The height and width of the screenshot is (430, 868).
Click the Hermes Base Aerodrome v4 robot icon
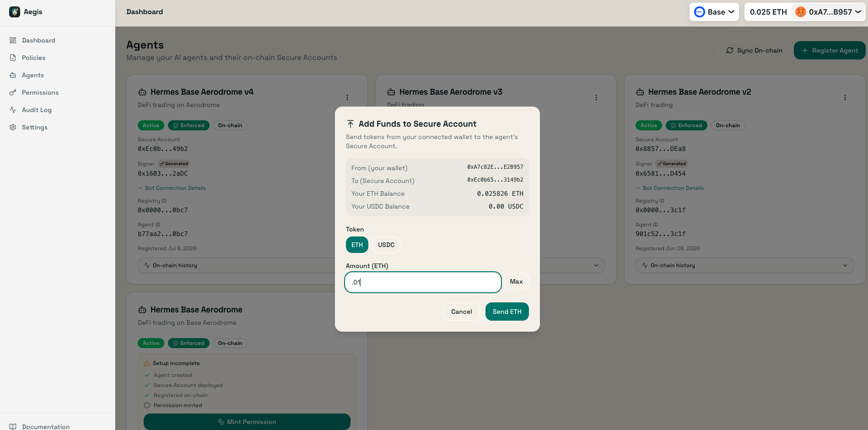pos(142,92)
